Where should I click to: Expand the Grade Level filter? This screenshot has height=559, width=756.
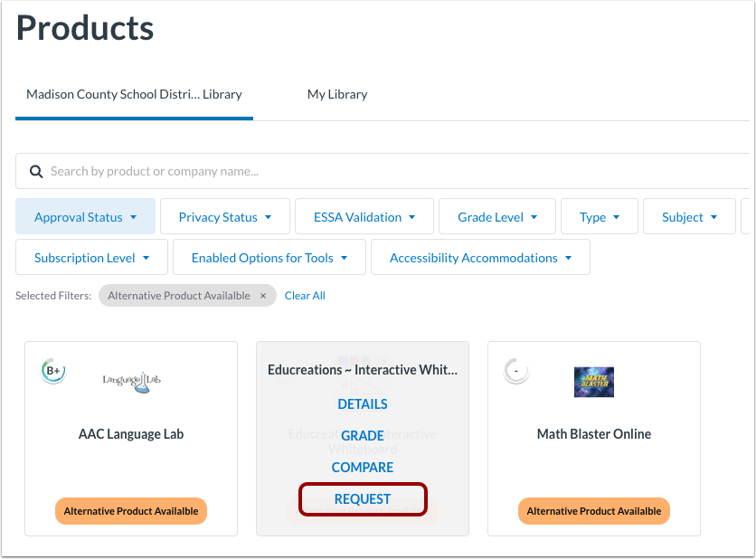pyautogui.click(x=497, y=217)
